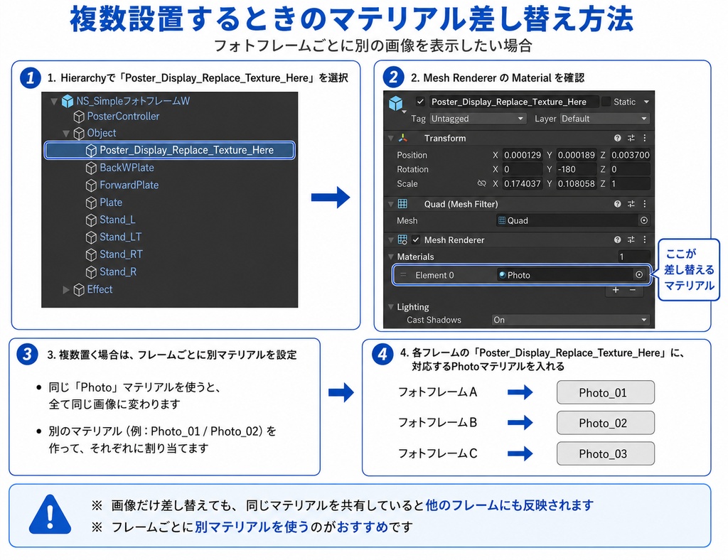Open the Mesh Renderer more options menu
728x560 pixels.
(644, 240)
